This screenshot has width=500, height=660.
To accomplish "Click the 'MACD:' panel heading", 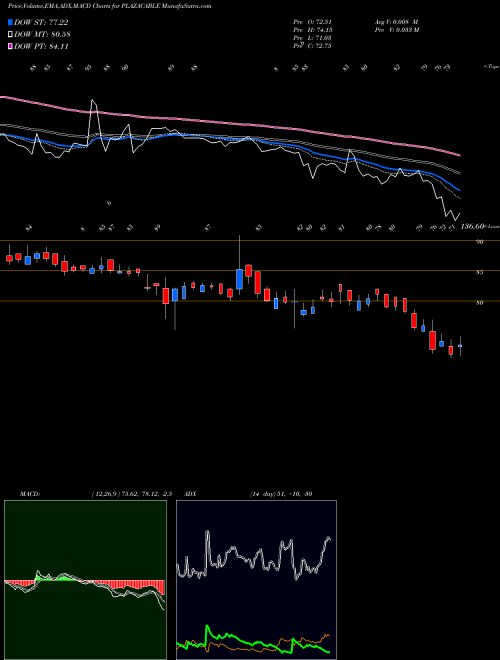I will (29, 494).
